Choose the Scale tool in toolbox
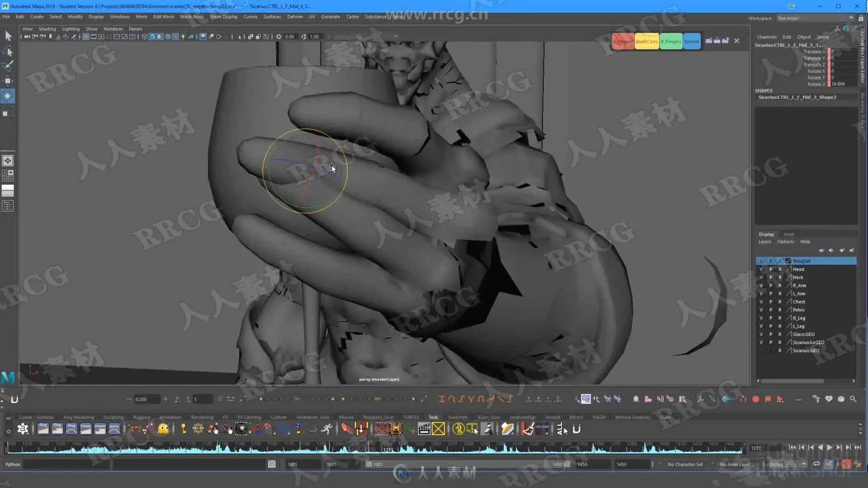 (x=8, y=112)
